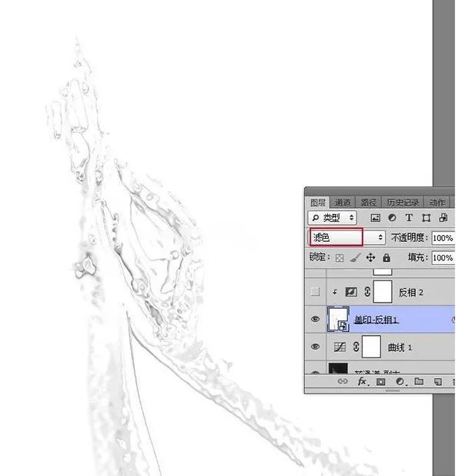Click the link layers icon
This screenshot has width=462, height=476.
[x=343, y=382]
